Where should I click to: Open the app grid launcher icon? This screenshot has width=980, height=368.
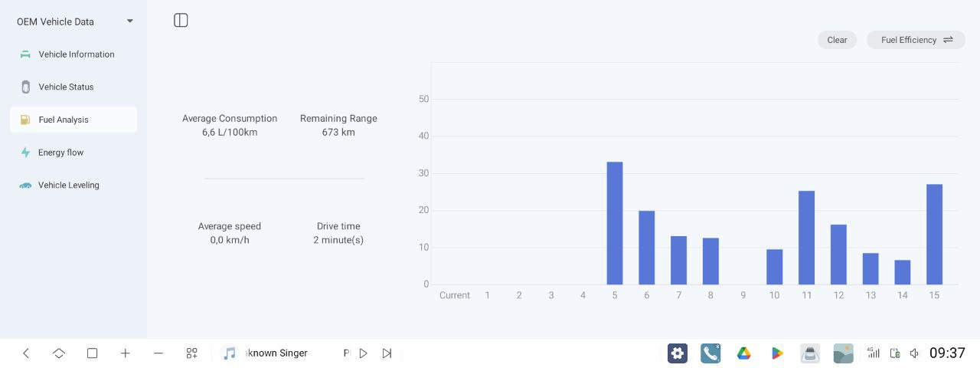pyautogui.click(x=191, y=353)
